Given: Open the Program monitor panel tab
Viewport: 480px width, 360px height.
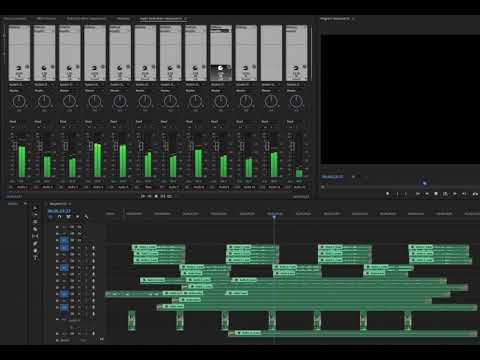Looking at the screenshot, I should (335, 19).
